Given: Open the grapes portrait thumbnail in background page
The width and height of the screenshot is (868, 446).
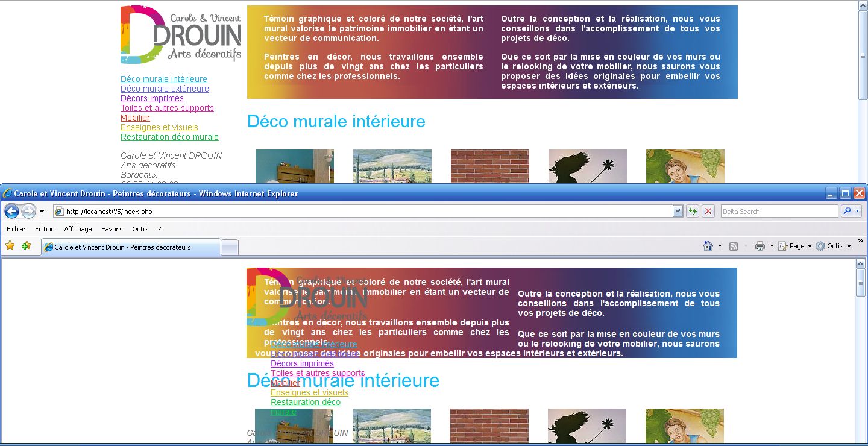Looking at the screenshot, I should point(685,166).
